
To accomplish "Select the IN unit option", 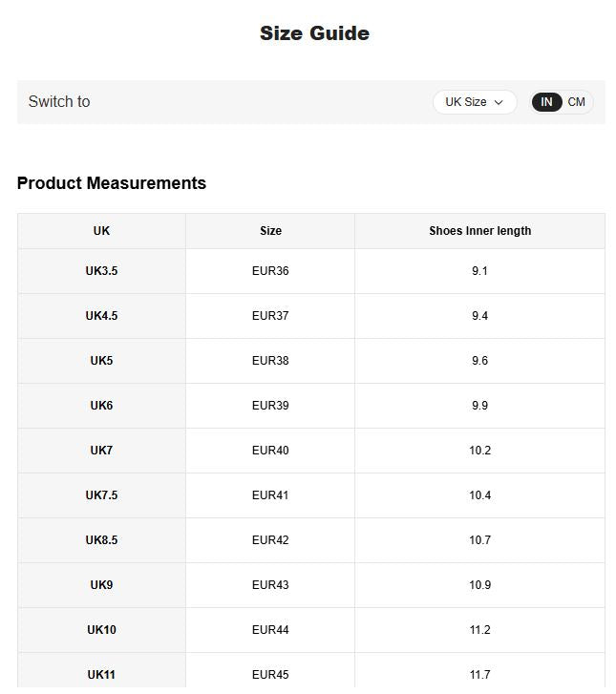I will (x=546, y=102).
